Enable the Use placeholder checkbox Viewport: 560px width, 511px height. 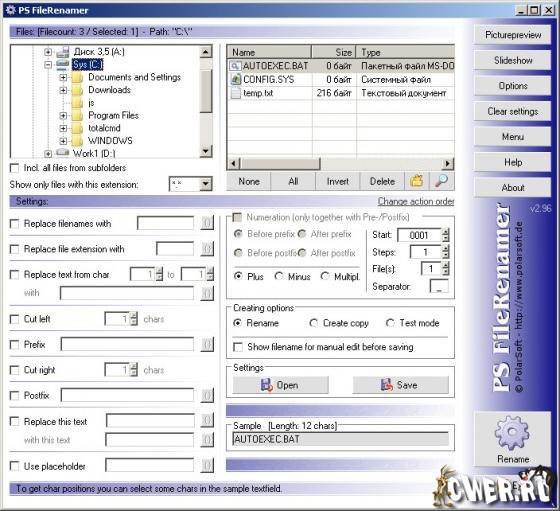[x=14, y=466]
